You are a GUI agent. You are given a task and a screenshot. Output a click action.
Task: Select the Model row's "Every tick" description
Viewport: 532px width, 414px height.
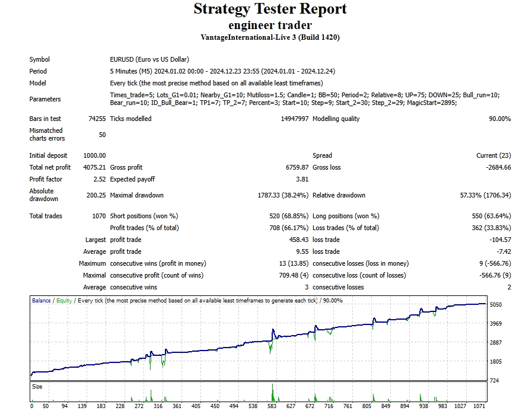click(x=216, y=83)
